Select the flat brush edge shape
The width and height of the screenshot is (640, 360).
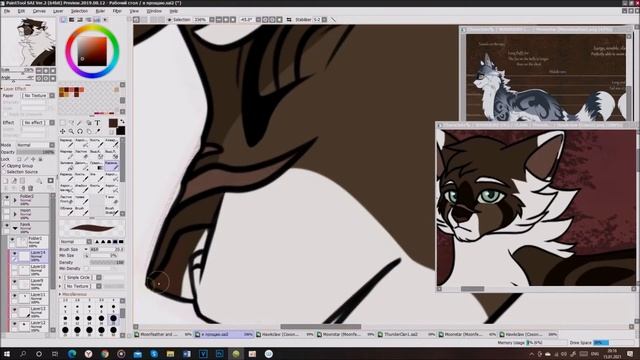click(x=121, y=242)
